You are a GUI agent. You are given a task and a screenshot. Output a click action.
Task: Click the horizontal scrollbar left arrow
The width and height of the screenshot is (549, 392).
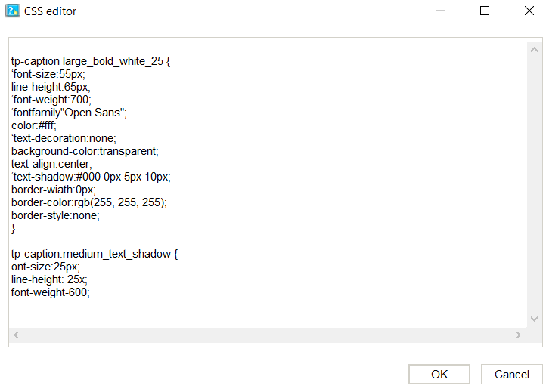click(17, 335)
